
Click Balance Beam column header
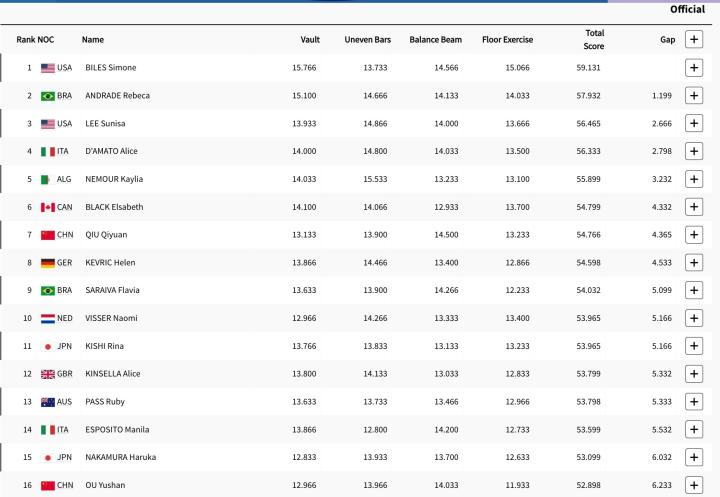click(434, 40)
